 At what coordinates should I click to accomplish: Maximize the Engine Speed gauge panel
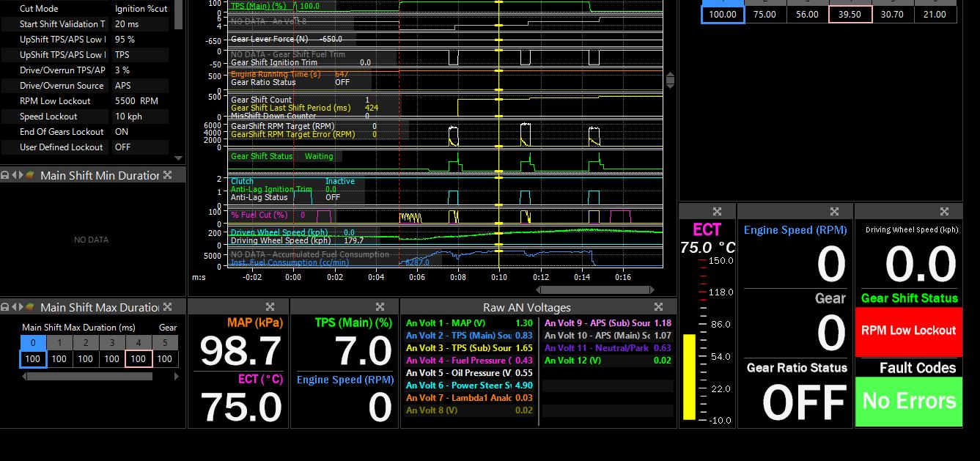pyautogui.click(x=834, y=212)
